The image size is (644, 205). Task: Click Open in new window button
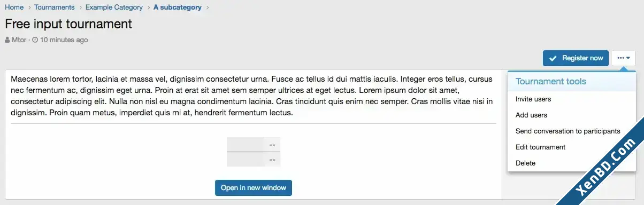click(254, 188)
